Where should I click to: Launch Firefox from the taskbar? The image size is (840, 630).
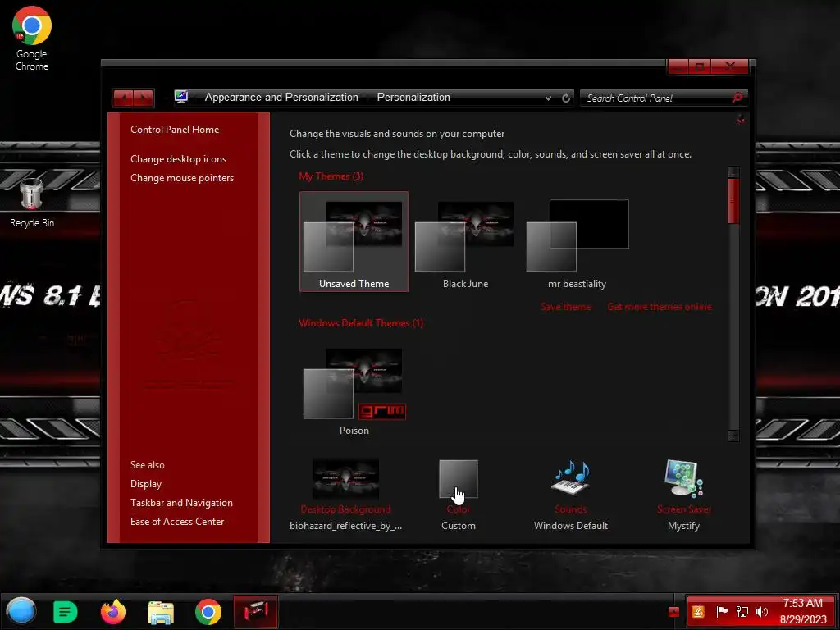[113, 612]
